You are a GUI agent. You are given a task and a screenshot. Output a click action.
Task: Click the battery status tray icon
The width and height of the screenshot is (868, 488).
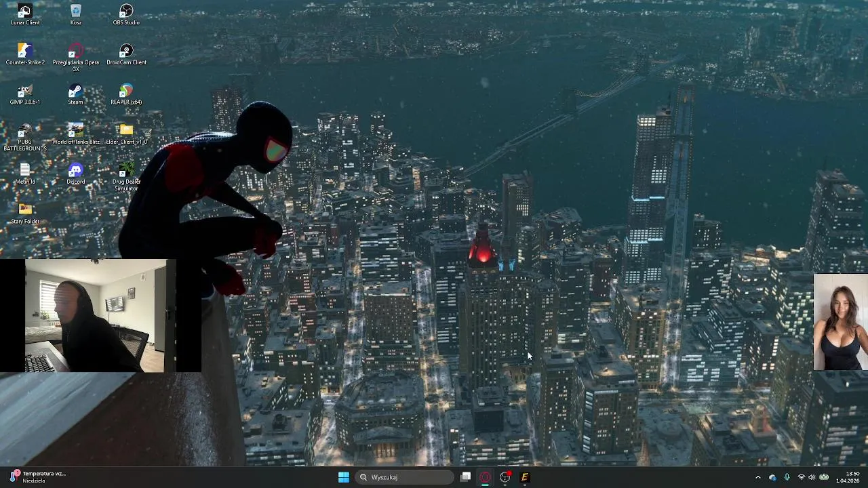click(x=824, y=477)
